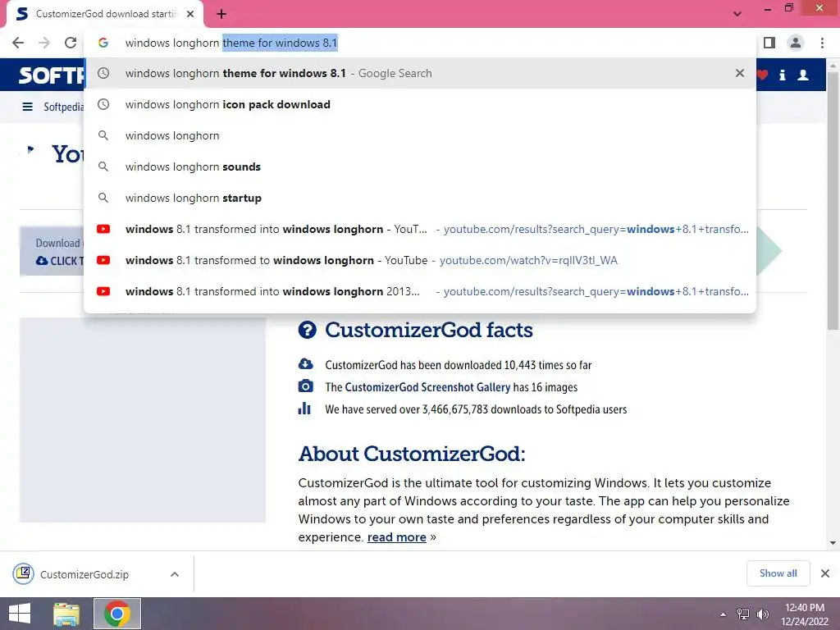Open the tab search chevron dropdown
Image resolution: width=840 pixels, height=630 pixels.
click(737, 14)
